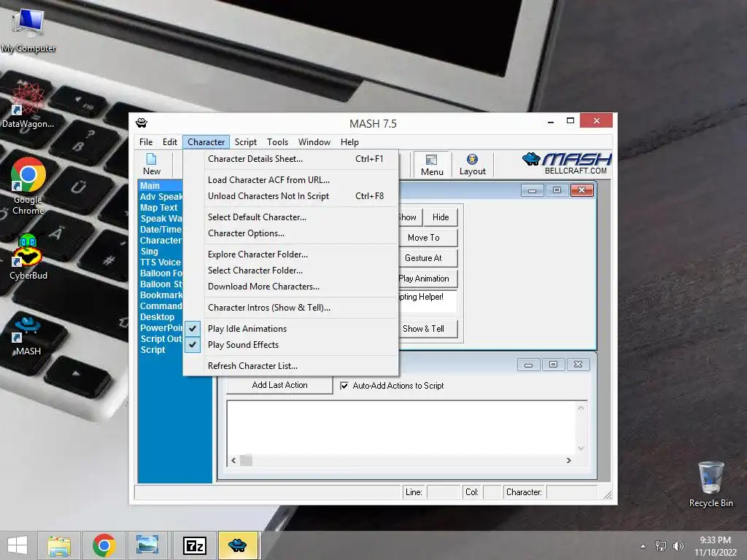Open File Explorer from taskbar
The height and width of the screenshot is (560, 747).
[x=59, y=545]
